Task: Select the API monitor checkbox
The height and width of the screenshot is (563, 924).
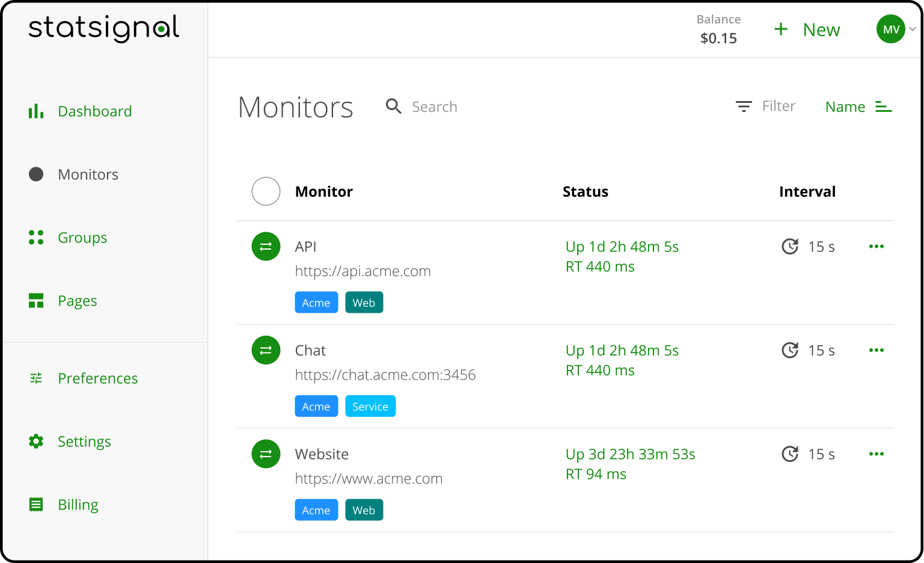Action: [x=266, y=247]
